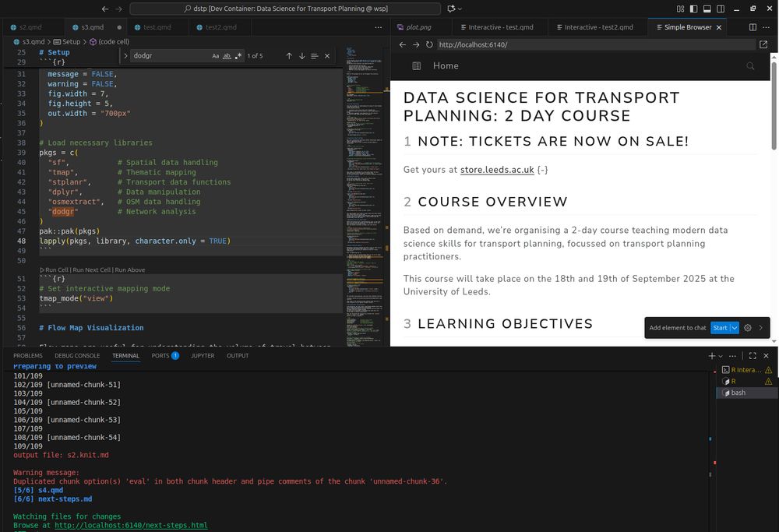The width and height of the screenshot is (779, 532).
Task: Go to next find match
Action: (301, 56)
